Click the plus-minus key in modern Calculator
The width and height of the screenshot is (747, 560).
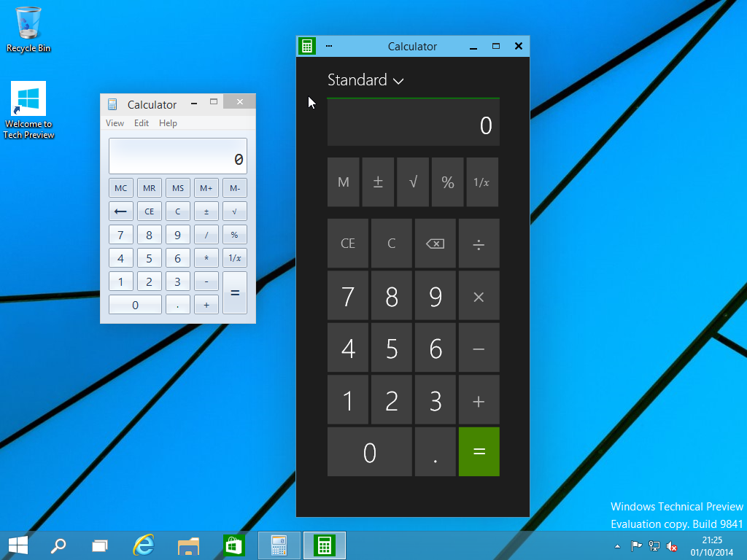coord(379,182)
